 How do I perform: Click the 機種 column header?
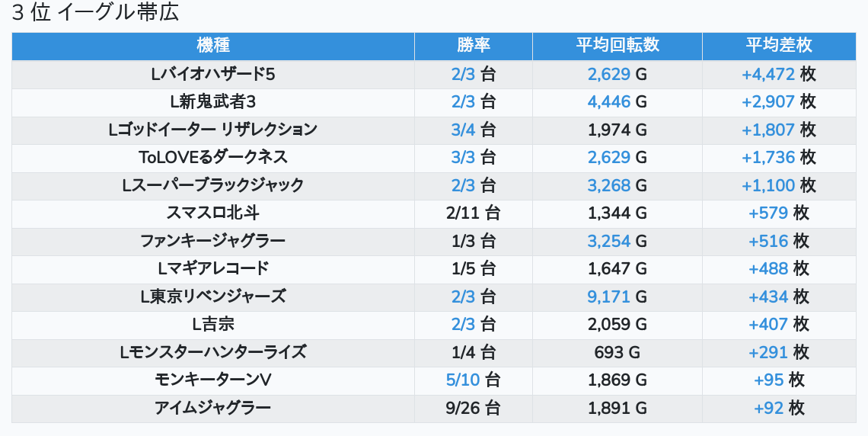coord(213,46)
